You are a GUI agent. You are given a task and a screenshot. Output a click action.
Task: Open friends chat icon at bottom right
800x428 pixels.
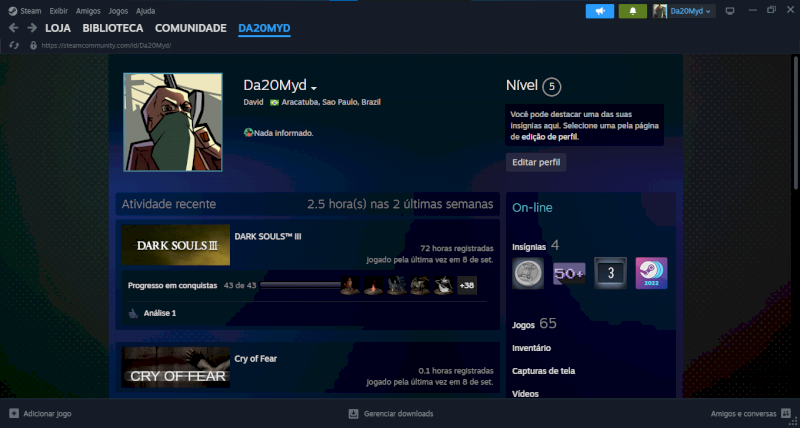click(786, 414)
